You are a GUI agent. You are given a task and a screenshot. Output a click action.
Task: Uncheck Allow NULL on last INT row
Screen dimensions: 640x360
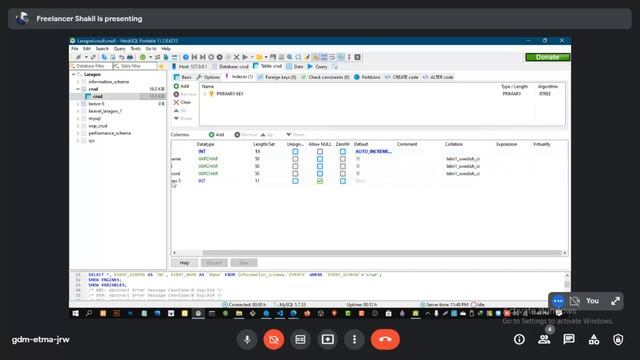[x=320, y=181]
